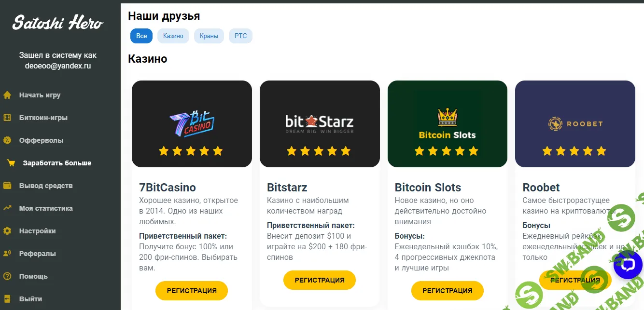Viewport: 644px width, 310px height.
Task: Click the Биткоин-игры sidebar icon
Action: [x=7, y=118]
